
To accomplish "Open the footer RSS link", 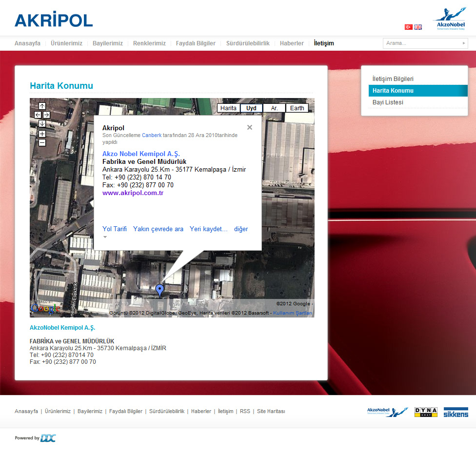I will click(x=245, y=411).
